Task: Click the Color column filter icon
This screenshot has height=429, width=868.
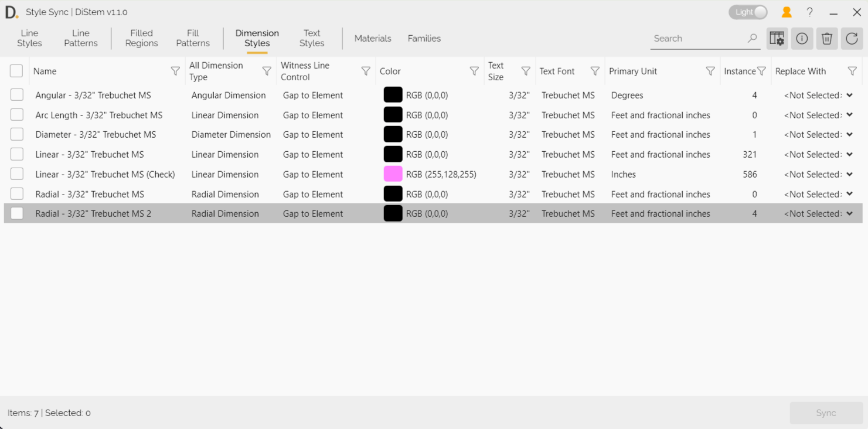Action: point(474,71)
